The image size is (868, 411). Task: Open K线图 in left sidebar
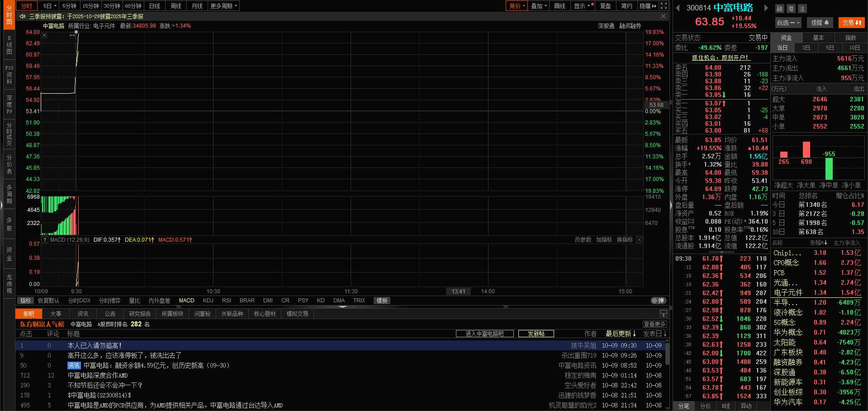9,45
